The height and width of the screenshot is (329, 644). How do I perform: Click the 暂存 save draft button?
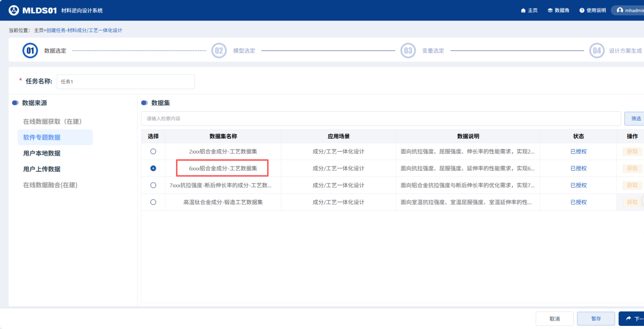click(596, 319)
